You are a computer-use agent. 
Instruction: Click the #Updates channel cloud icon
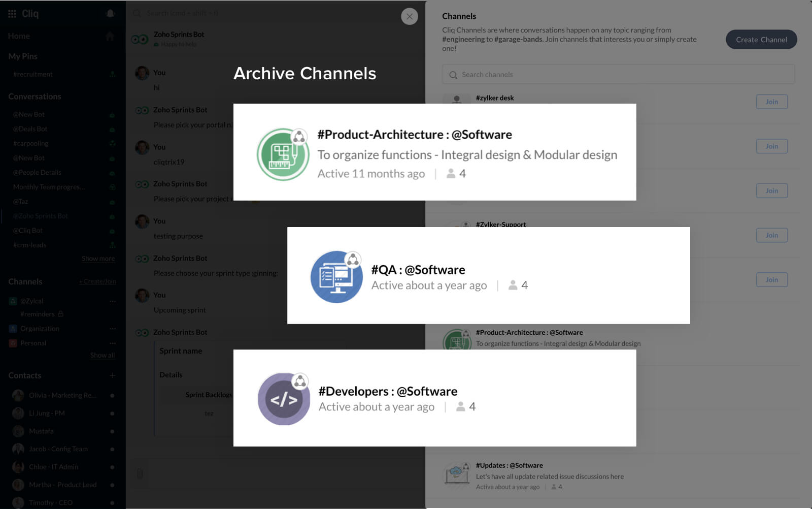coord(456,475)
